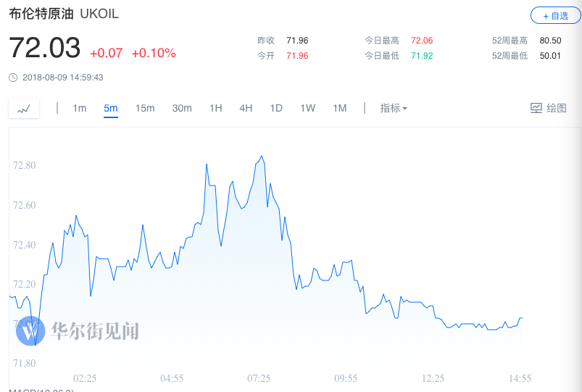
Task: Click the 72.60 price axis label
Action: 25,205
